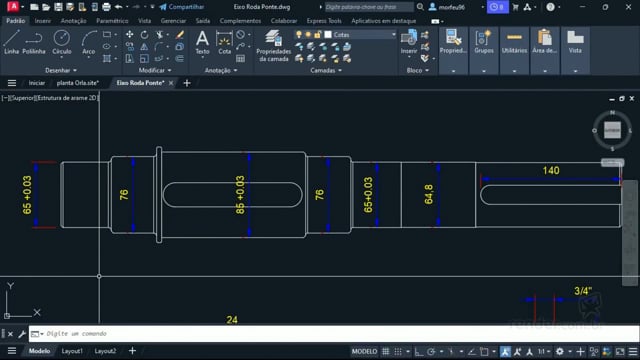This screenshot has height=360, width=640.
Task: Open the Autodesk App Store cart icon
Action: (x=515, y=7)
